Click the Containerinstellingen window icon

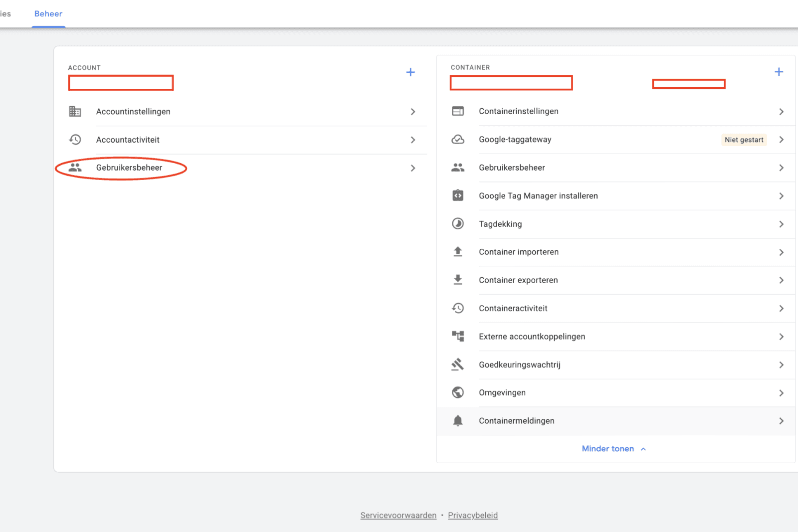458,111
